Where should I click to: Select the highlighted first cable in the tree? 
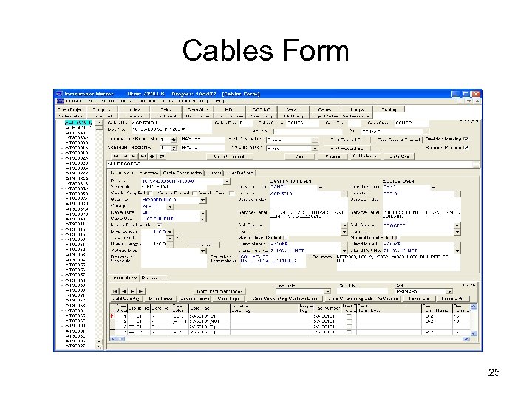click(x=78, y=123)
